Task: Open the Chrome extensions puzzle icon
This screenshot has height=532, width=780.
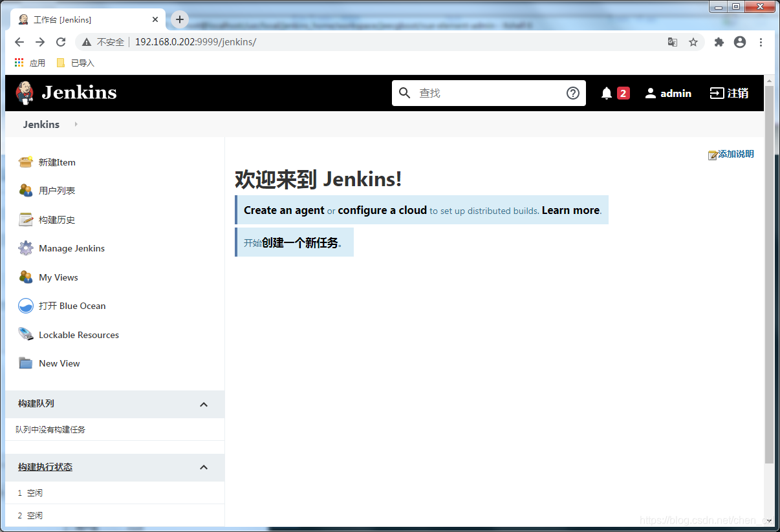Action: point(719,42)
